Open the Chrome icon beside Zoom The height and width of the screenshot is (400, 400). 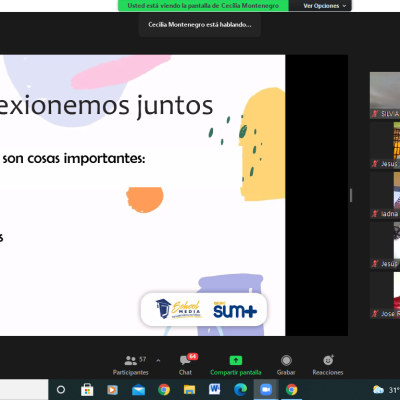tap(291, 389)
